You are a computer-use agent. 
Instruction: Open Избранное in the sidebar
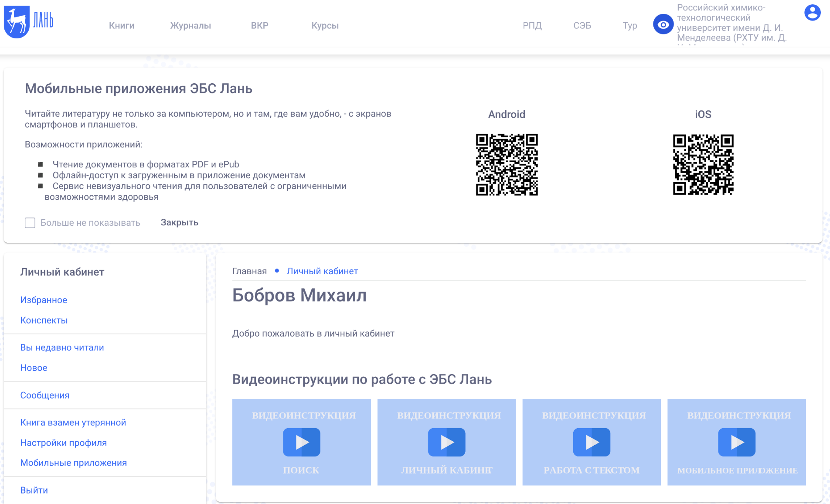pos(44,300)
